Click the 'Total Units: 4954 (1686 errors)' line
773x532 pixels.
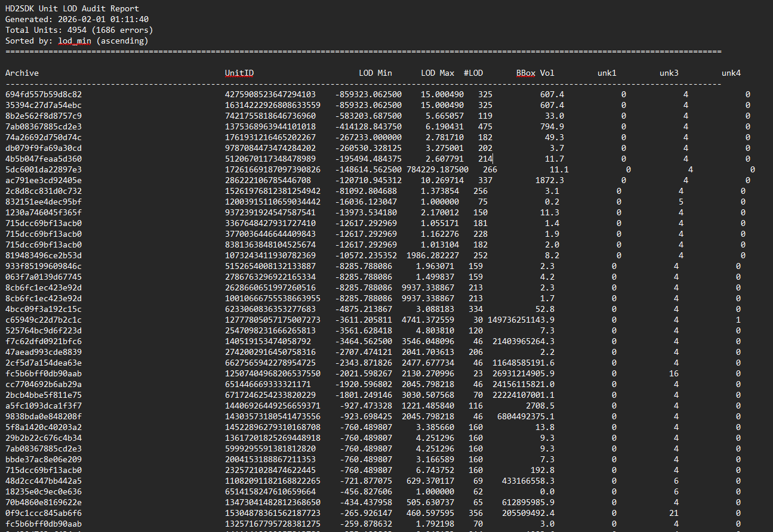[x=79, y=30]
